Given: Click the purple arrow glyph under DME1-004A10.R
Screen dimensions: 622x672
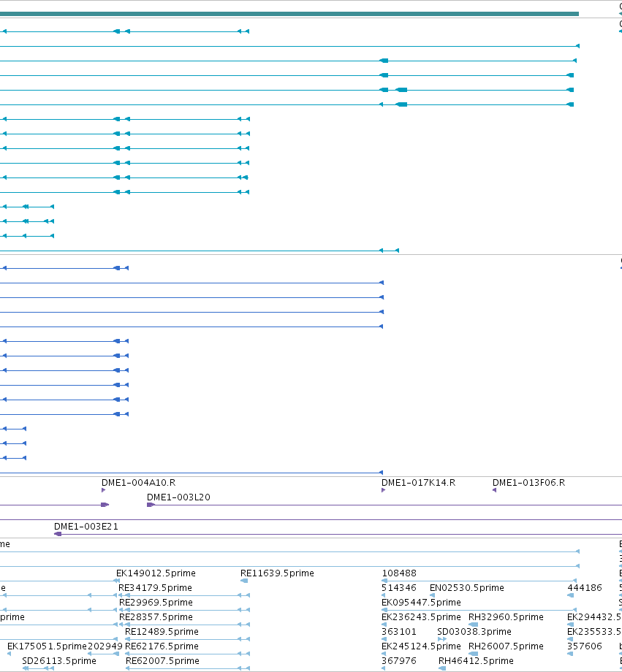Looking at the screenshot, I should 103,490.
